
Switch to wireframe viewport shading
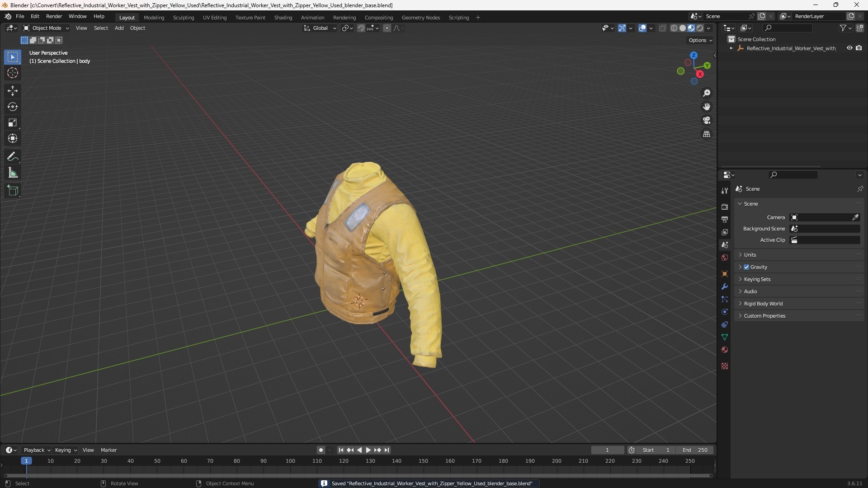674,28
